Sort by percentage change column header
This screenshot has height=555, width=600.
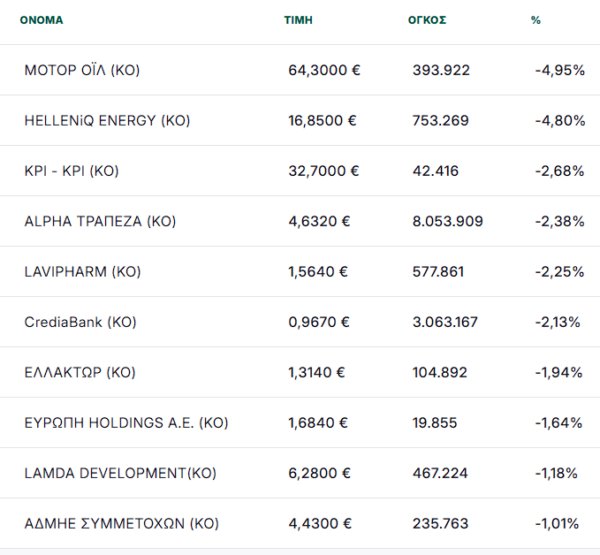[536, 20]
